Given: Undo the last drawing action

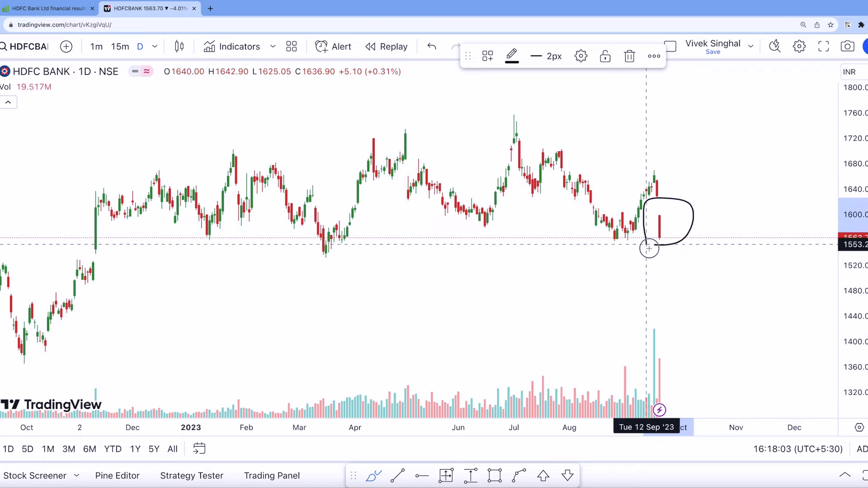Looking at the screenshot, I should 432,47.
